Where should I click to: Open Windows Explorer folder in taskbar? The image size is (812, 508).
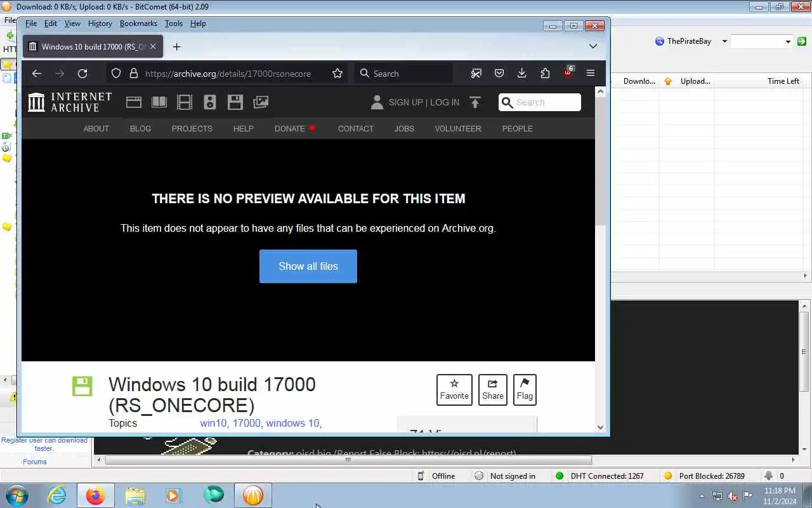[135, 495]
